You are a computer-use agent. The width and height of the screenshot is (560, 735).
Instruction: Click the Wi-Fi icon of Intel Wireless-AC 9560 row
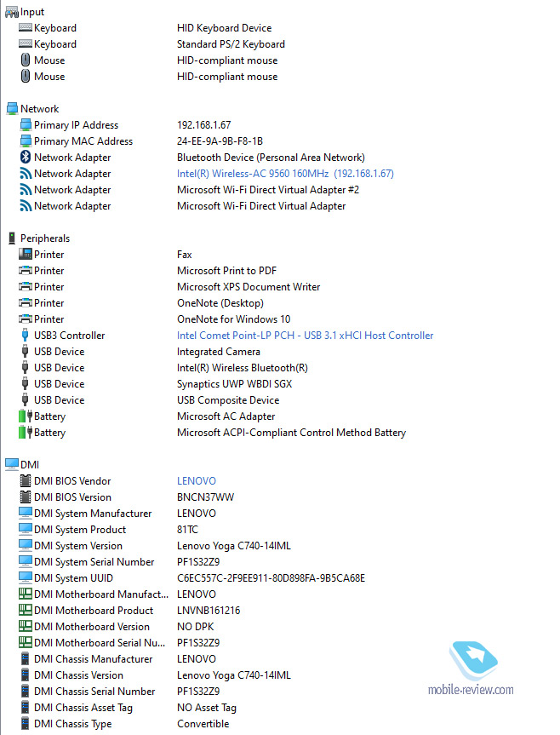pyautogui.click(x=26, y=174)
